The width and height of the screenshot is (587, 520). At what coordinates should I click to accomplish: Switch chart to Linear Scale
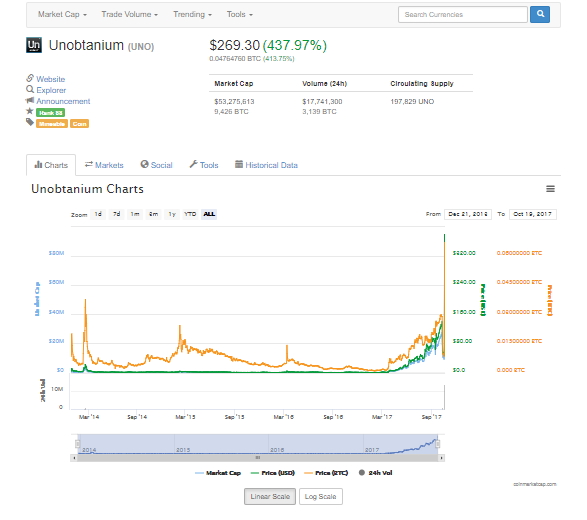[270, 496]
